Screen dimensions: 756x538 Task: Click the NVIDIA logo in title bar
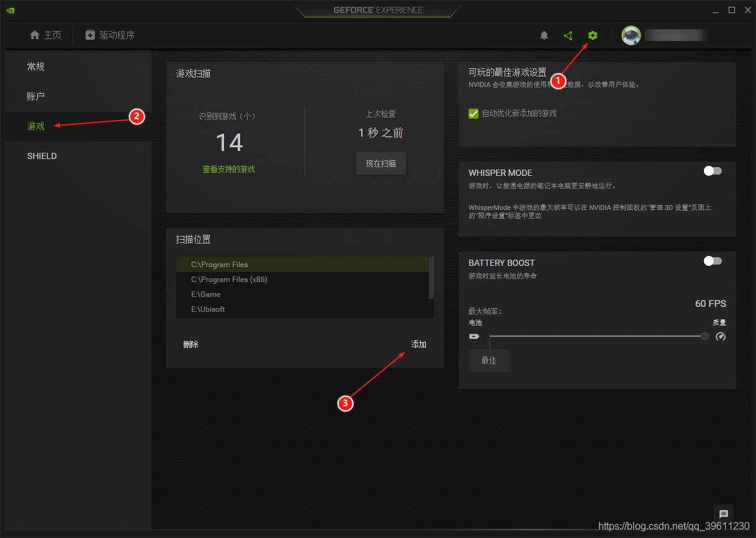click(11, 10)
